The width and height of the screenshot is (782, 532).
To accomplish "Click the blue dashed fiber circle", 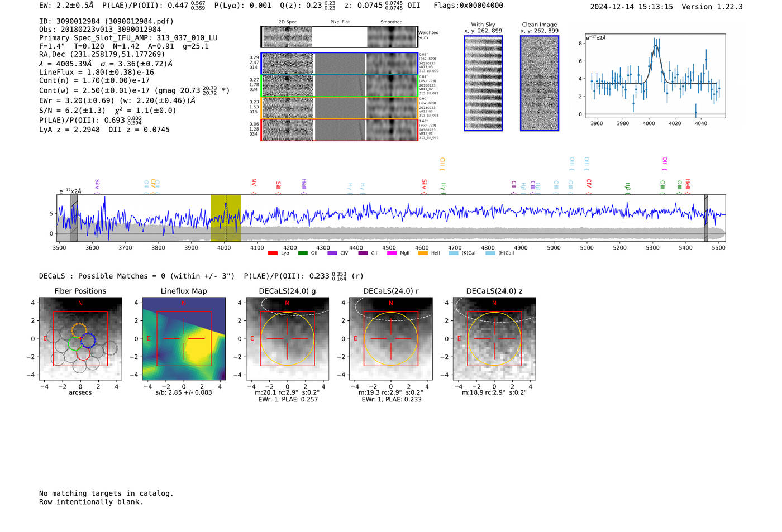I will (88, 340).
